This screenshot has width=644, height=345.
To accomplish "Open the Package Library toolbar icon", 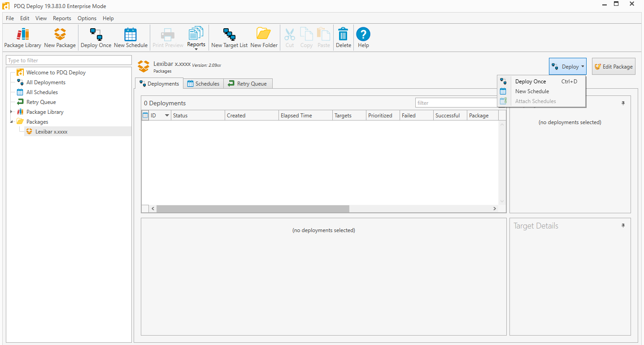I will (x=22, y=38).
